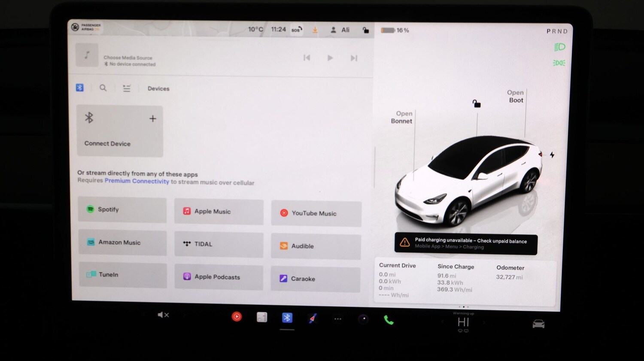Tap Open Boot to open the trunk
Viewport: 644px width, 361px height.
coord(515,96)
